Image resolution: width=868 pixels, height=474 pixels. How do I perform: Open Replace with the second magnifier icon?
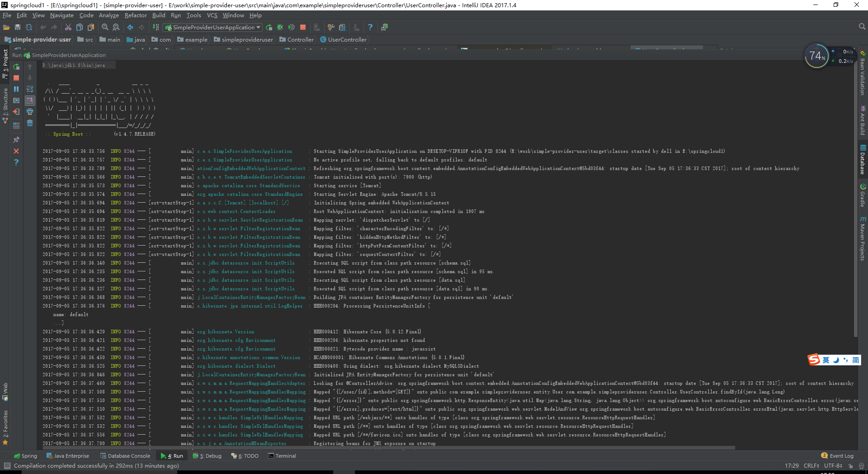116,28
